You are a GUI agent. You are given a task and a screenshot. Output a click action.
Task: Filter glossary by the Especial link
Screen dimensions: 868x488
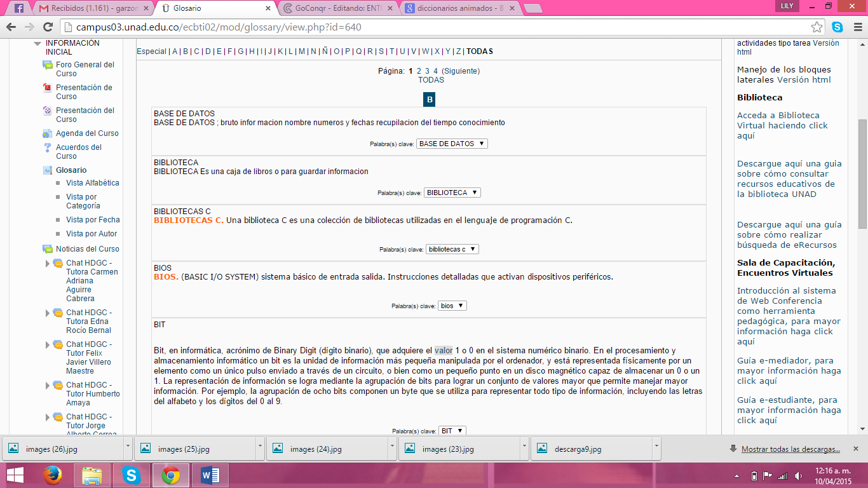pos(152,51)
